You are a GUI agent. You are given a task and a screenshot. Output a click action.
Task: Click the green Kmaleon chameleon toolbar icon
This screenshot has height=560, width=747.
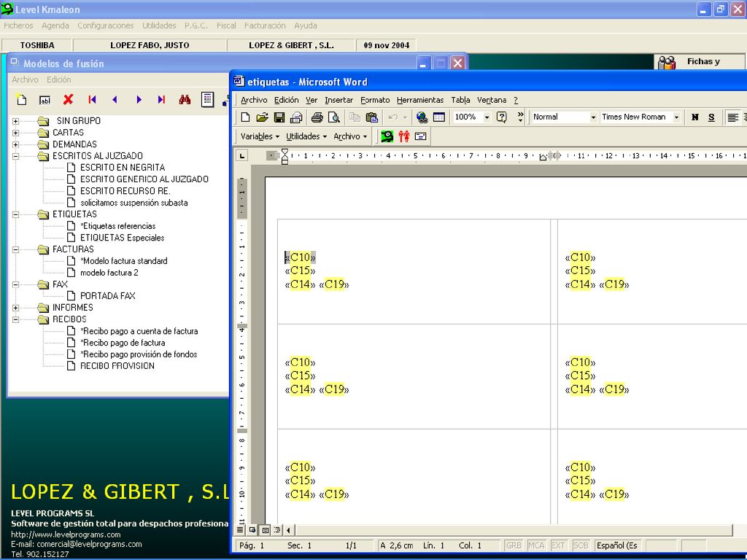(387, 136)
